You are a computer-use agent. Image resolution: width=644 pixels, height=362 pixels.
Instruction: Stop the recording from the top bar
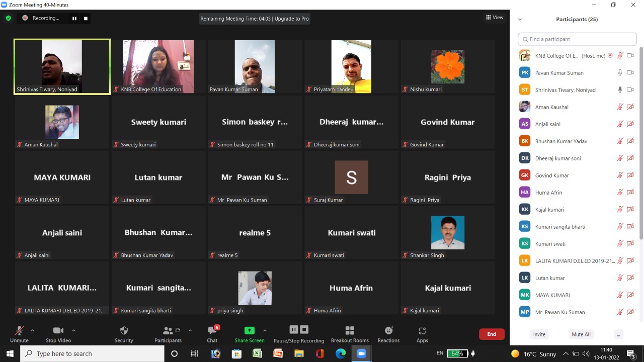[86, 19]
